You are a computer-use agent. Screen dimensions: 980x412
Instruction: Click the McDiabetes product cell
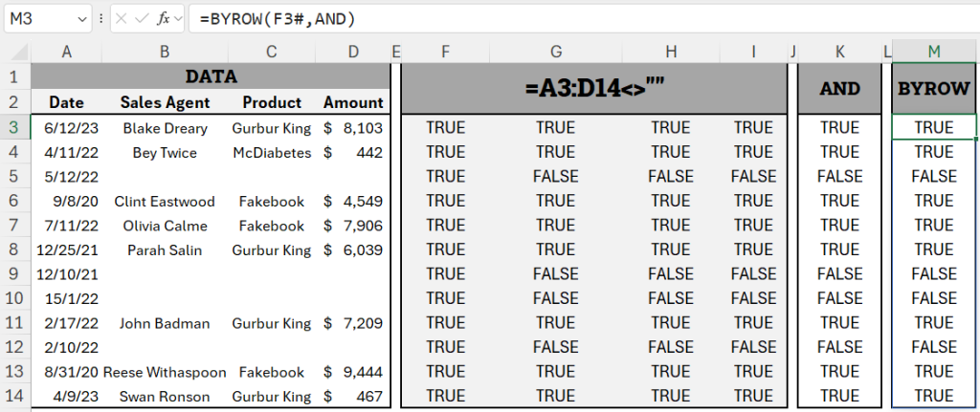(x=271, y=152)
